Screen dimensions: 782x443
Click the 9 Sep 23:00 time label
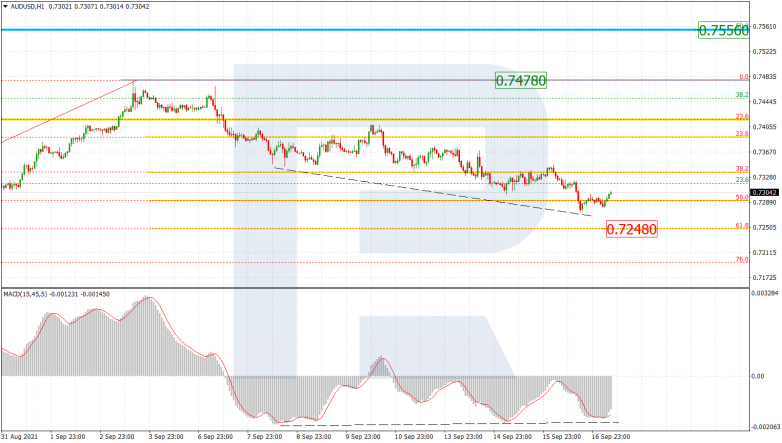pos(363,437)
